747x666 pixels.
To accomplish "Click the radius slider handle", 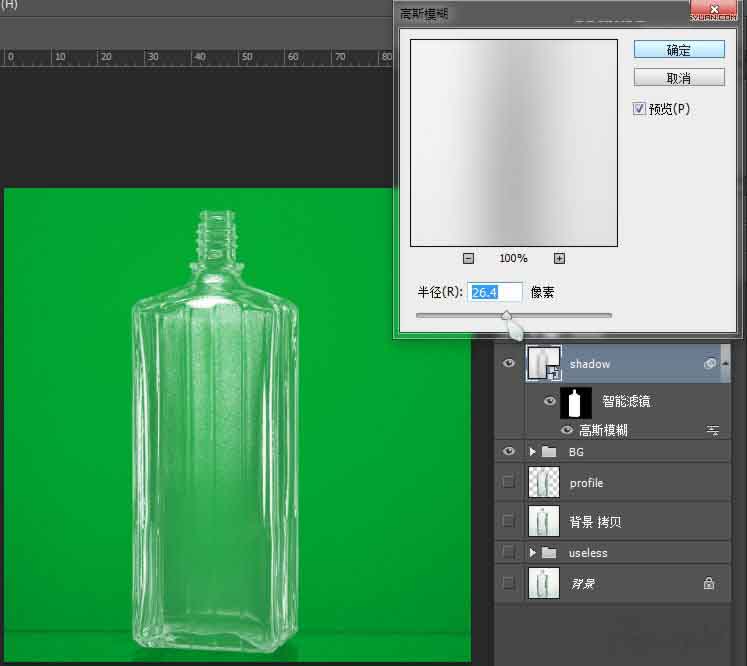I will pos(507,317).
